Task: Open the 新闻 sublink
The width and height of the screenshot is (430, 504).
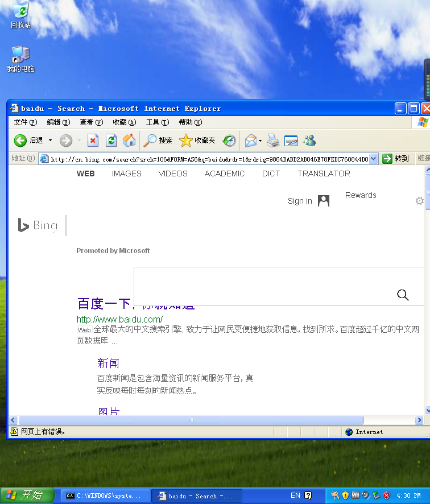Action: point(108,363)
